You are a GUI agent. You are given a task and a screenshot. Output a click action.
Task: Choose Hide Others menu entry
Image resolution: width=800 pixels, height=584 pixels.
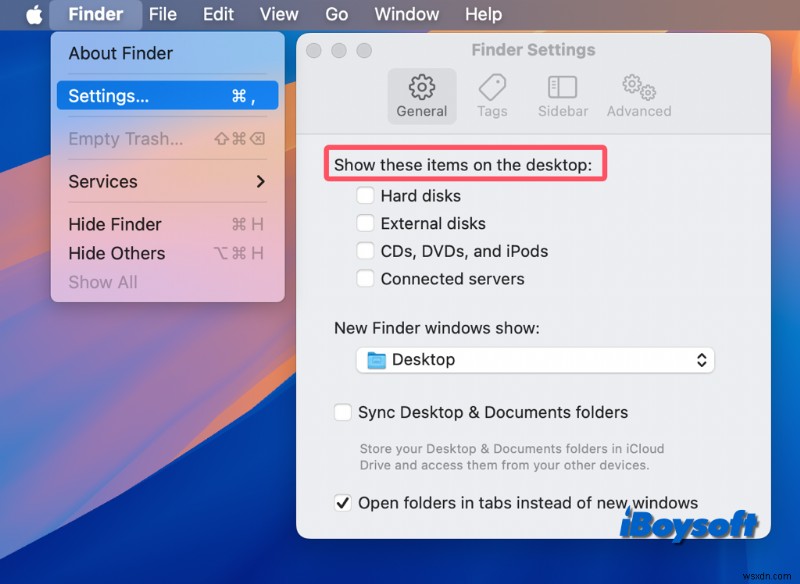pyautogui.click(x=167, y=253)
